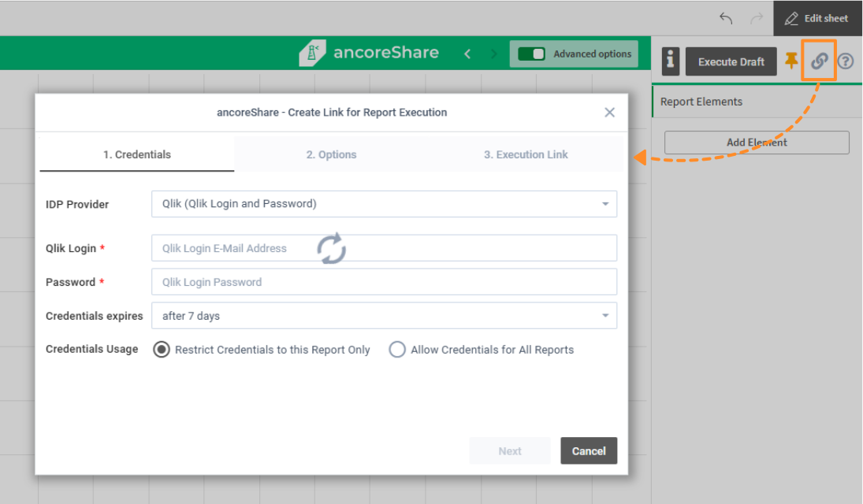The height and width of the screenshot is (504, 863).
Task: Switch to the 2. Options tab
Action: pos(331,154)
